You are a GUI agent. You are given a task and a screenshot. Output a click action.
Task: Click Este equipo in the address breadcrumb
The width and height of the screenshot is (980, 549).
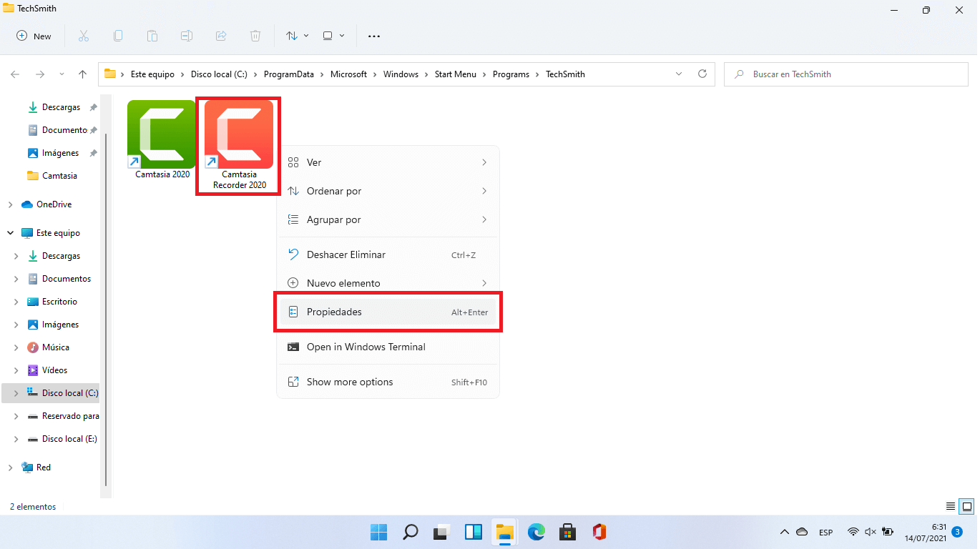(x=152, y=74)
